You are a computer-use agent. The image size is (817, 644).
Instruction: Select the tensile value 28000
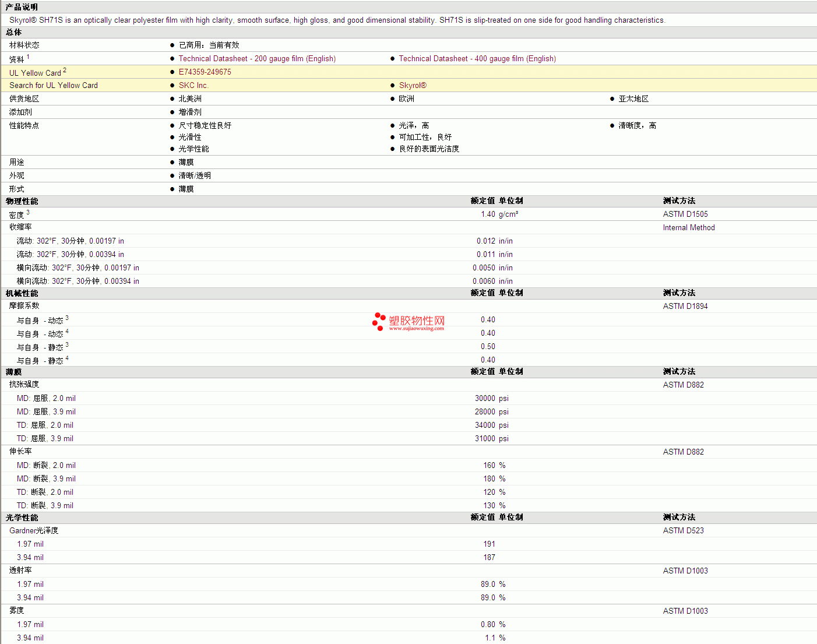point(485,411)
